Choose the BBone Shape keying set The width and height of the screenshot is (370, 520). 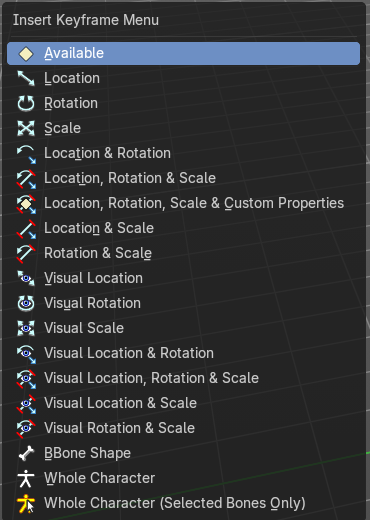tap(183, 453)
